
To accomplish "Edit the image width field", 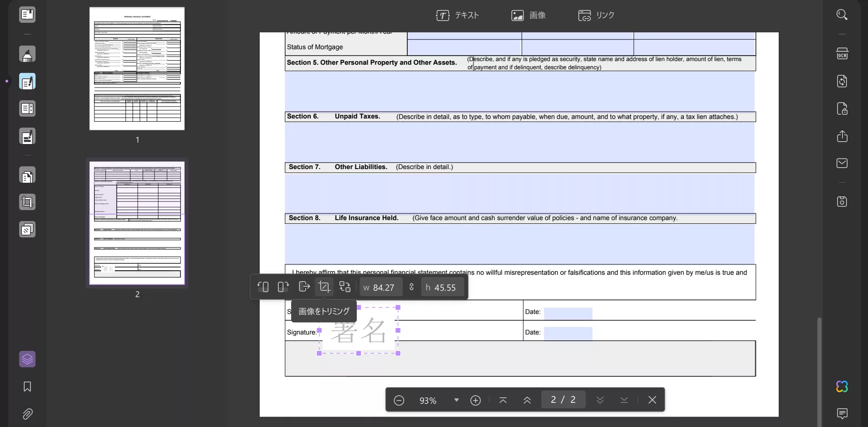I will pyautogui.click(x=381, y=287).
